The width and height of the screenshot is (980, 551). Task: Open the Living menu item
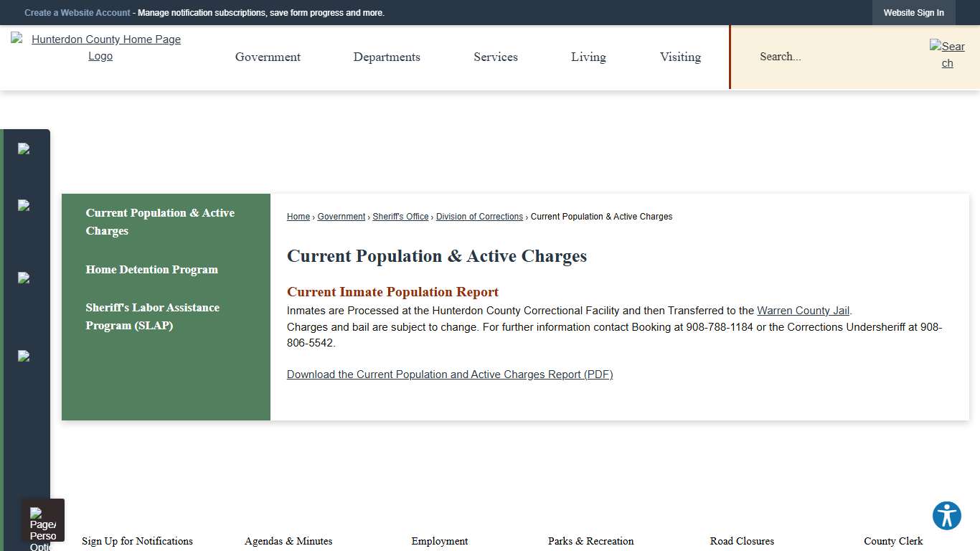click(588, 57)
